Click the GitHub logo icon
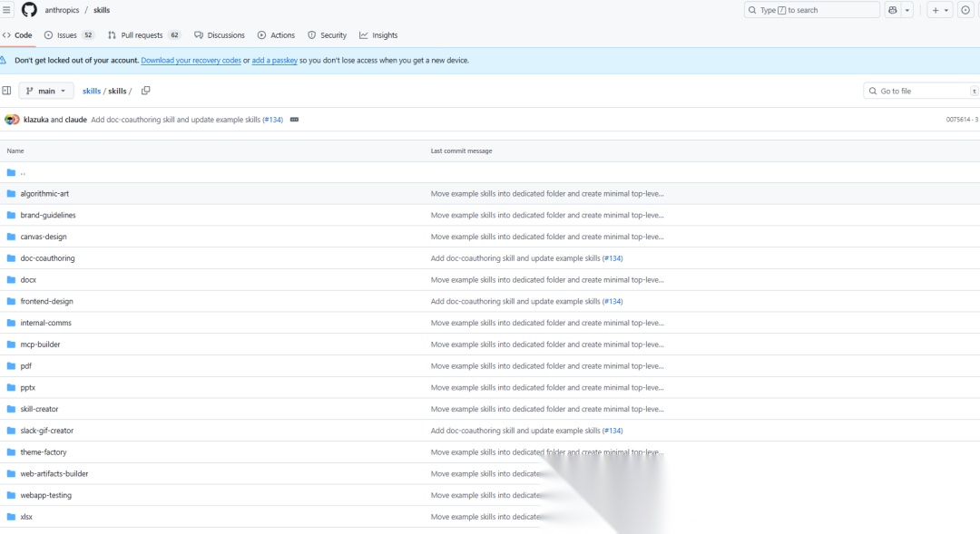Viewport: 980px width, 534px height. coord(29,10)
